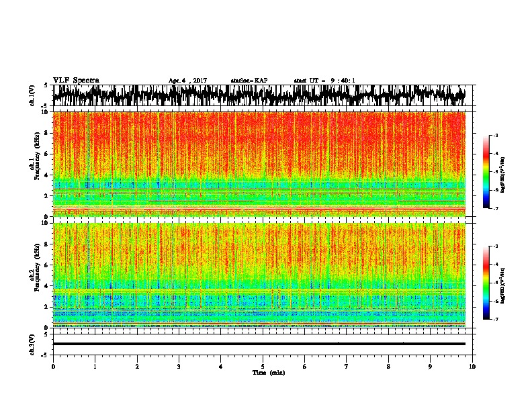532x411 pixels.
Task: Click the 'station=KAP' label
Action: tap(249, 81)
